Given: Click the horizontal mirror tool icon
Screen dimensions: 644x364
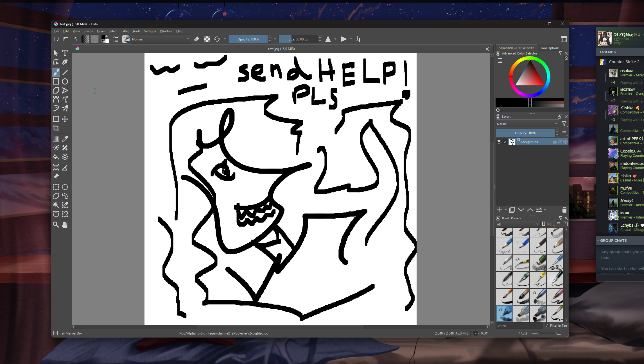Looking at the screenshot, I should pos(328,39).
